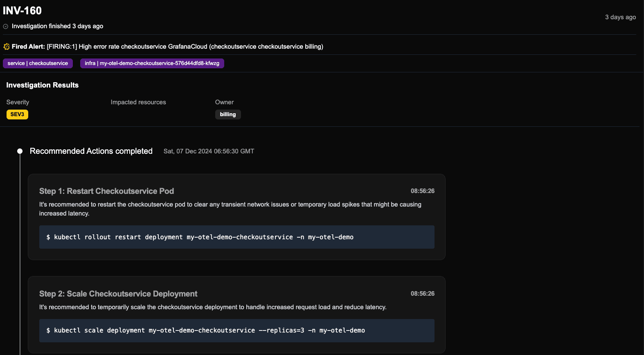Click the Owner label
Image resolution: width=644 pixels, height=355 pixels.
(x=224, y=102)
